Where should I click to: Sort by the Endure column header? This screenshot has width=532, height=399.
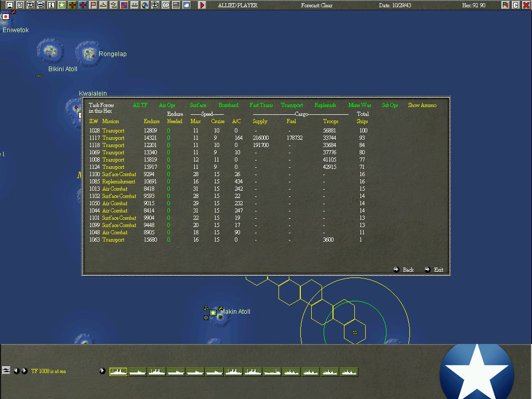[x=152, y=122]
